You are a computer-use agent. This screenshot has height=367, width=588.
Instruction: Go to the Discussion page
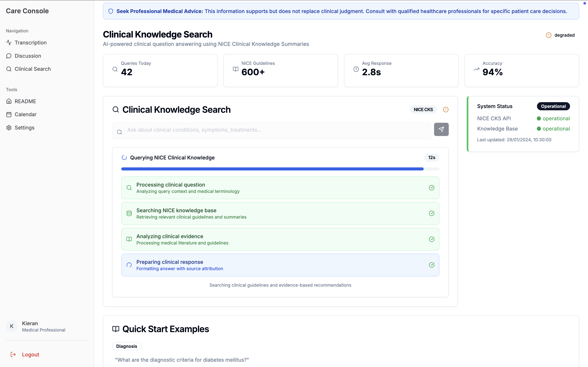click(x=28, y=56)
